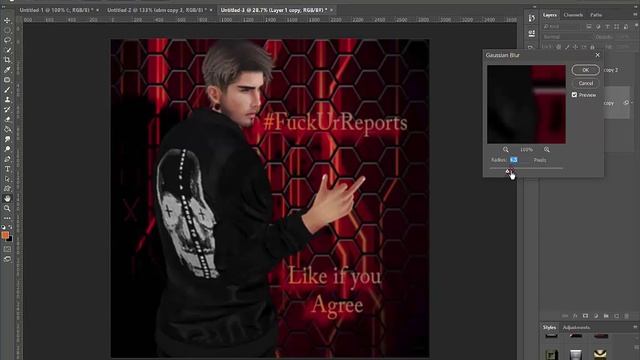This screenshot has height=360, width=640.
Task: Open the Edit Toolbar three-dots menu
Action: (x=7, y=218)
